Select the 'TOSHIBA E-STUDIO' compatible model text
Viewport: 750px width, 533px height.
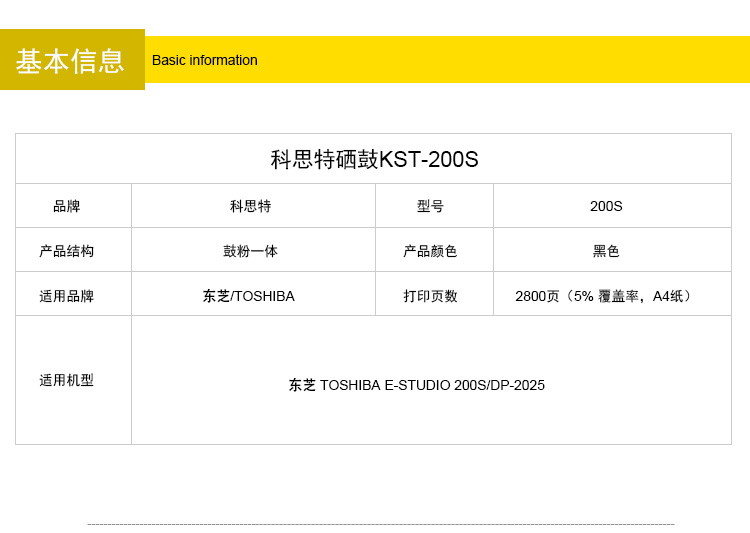click(x=385, y=385)
